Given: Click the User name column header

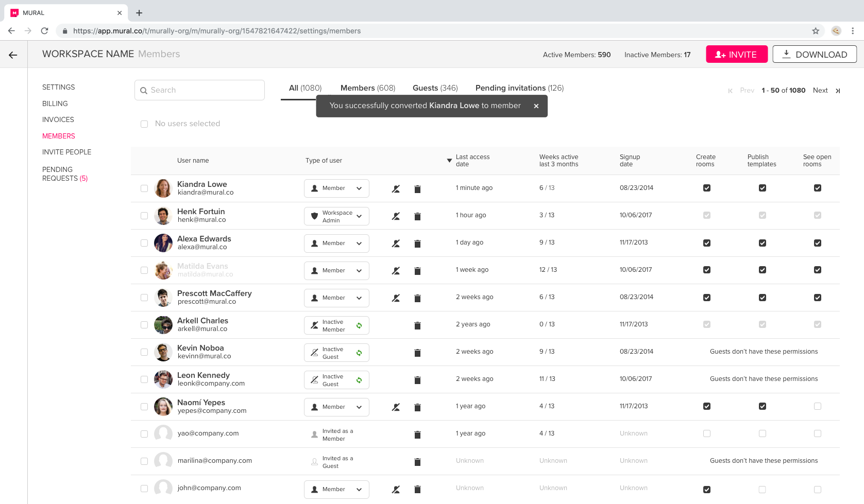Looking at the screenshot, I should click(x=193, y=161).
